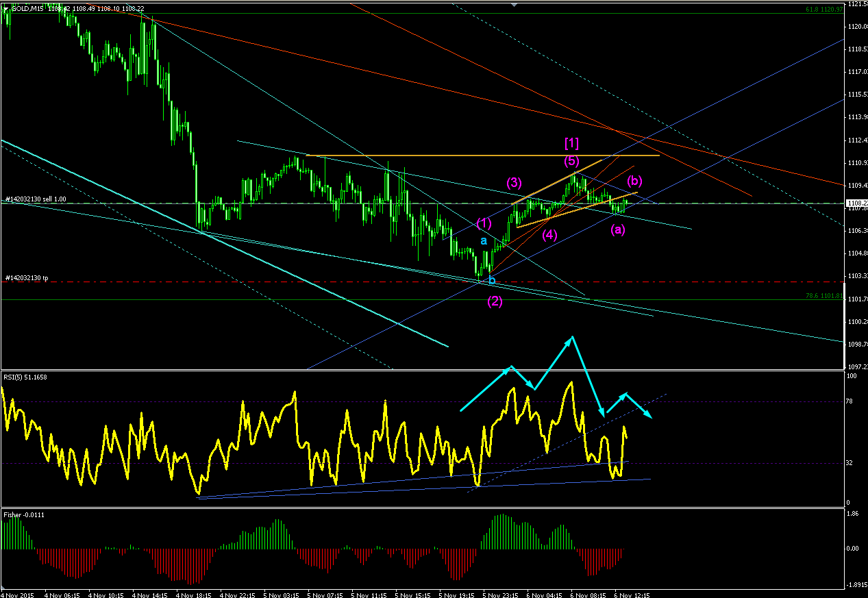Select the magenta (b) wave label
The image size is (868, 598).
pyautogui.click(x=634, y=181)
